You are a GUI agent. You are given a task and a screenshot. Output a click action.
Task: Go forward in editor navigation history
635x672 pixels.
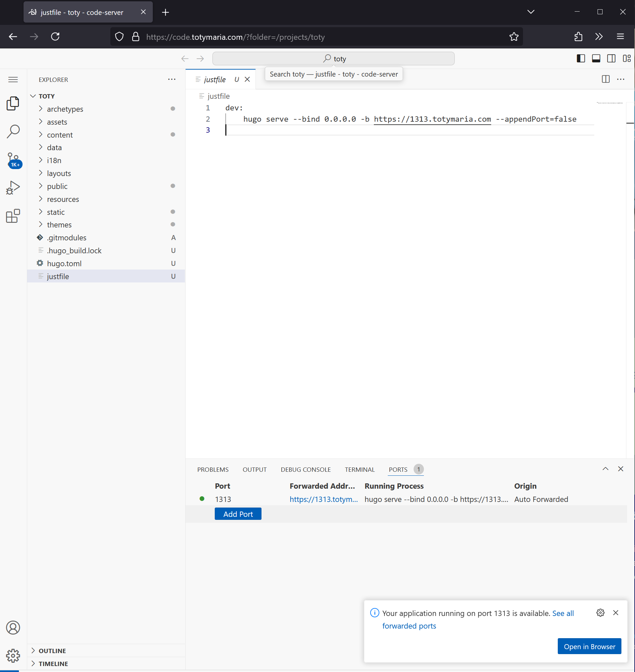pyautogui.click(x=201, y=59)
